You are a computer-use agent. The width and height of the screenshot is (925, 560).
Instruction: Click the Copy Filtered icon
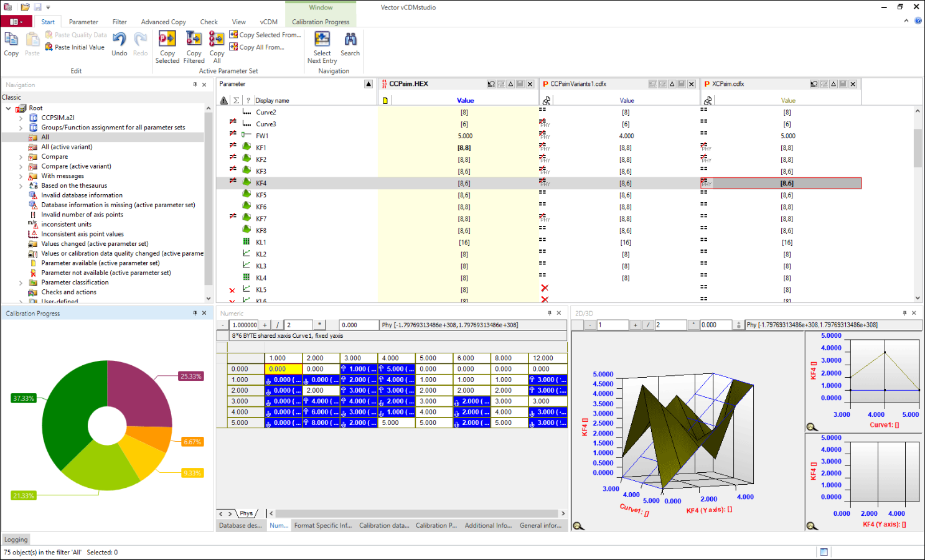(194, 39)
